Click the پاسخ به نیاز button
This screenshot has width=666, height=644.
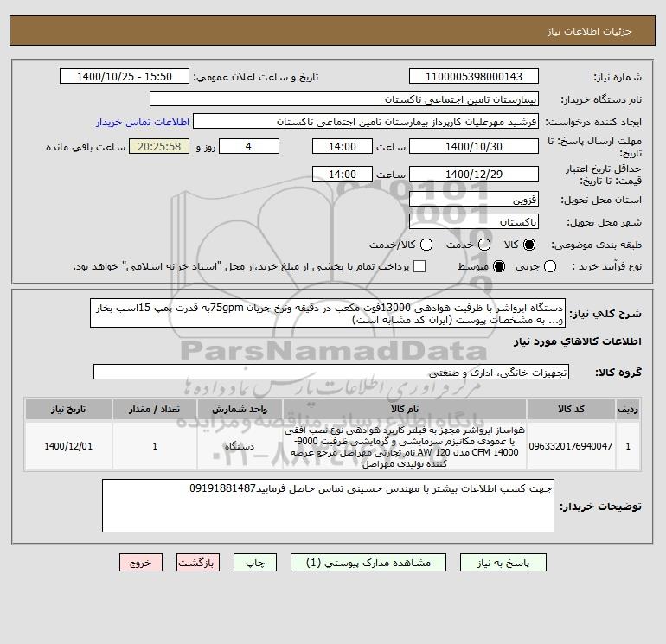point(503,563)
